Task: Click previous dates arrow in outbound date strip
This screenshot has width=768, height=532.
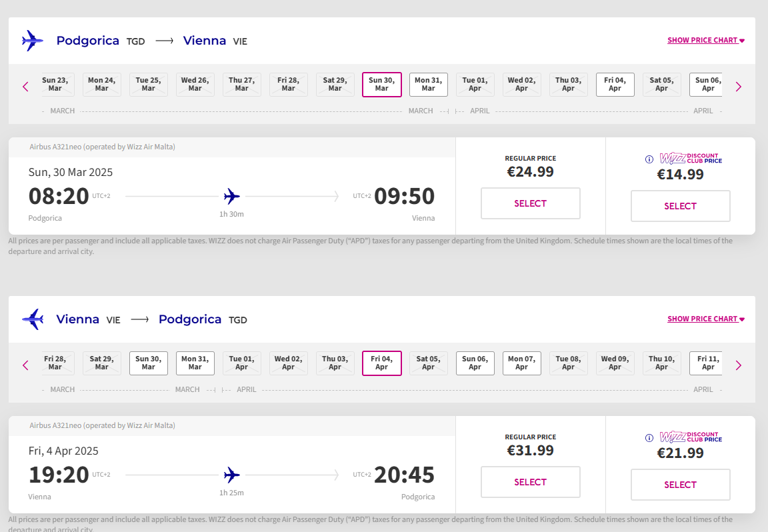Action: point(26,87)
